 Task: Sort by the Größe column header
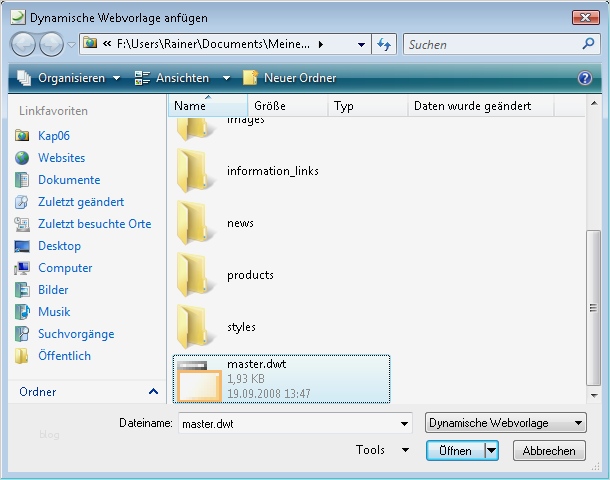coord(288,105)
